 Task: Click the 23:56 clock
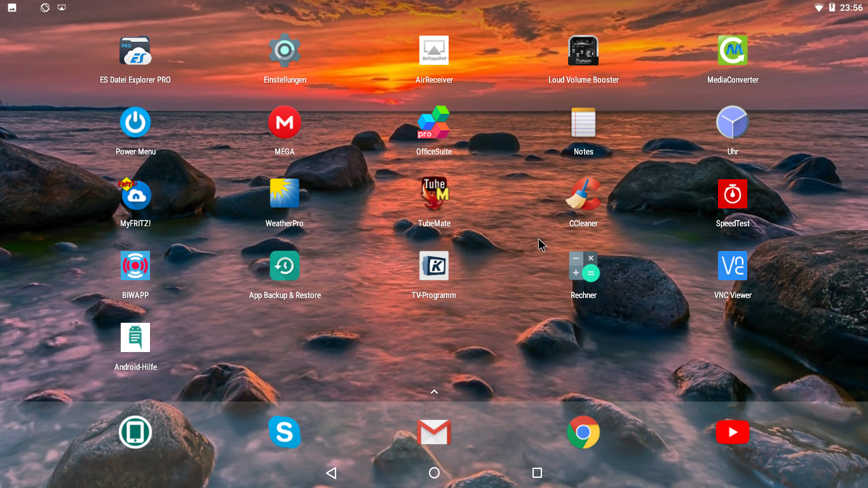(x=851, y=8)
